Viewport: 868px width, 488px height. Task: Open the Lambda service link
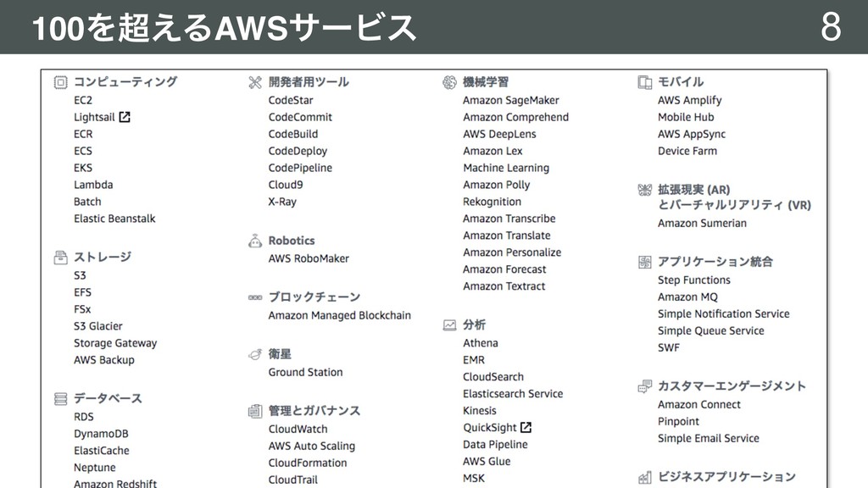pyautogui.click(x=93, y=185)
